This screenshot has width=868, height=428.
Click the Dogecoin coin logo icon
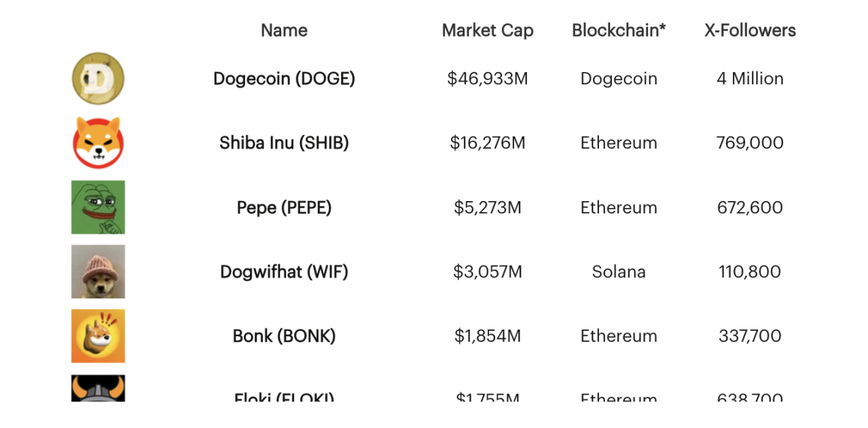click(x=98, y=79)
